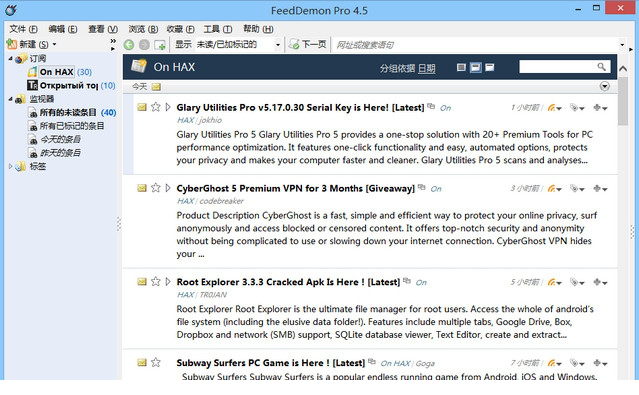Toggle read envelope for CyberGhost article

[142, 188]
